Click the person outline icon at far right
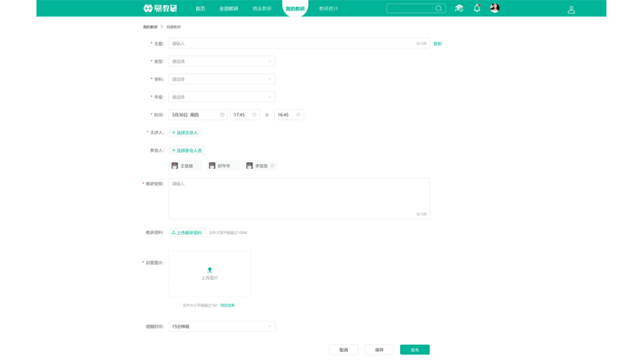 [x=571, y=10]
